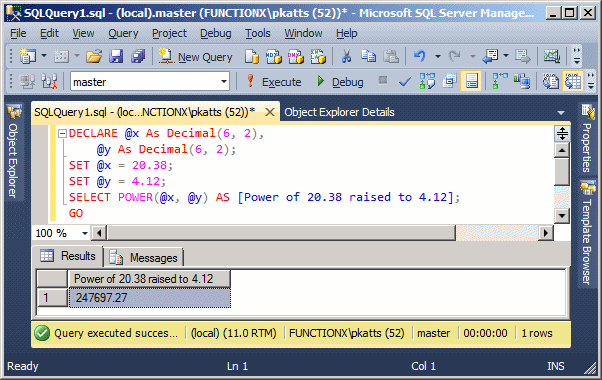Viewport: 602px width, 380px height.
Task: Open the File menu
Action: coord(18,33)
